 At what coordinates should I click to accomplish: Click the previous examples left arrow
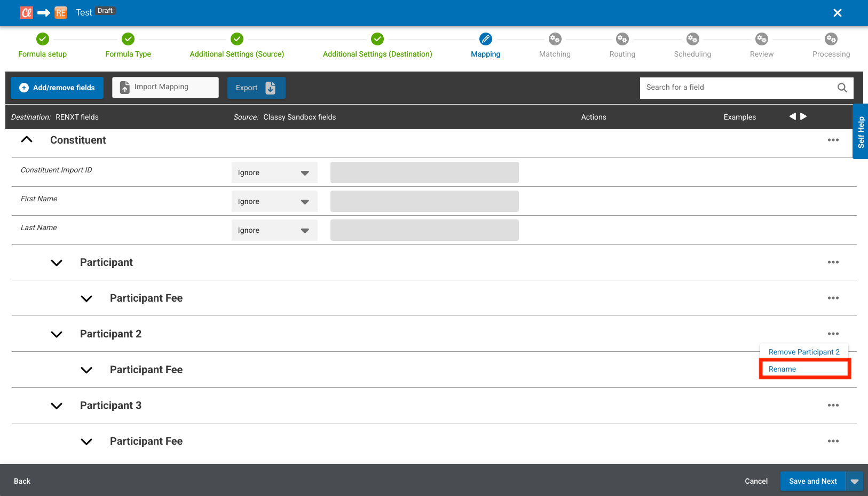click(x=792, y=116)
